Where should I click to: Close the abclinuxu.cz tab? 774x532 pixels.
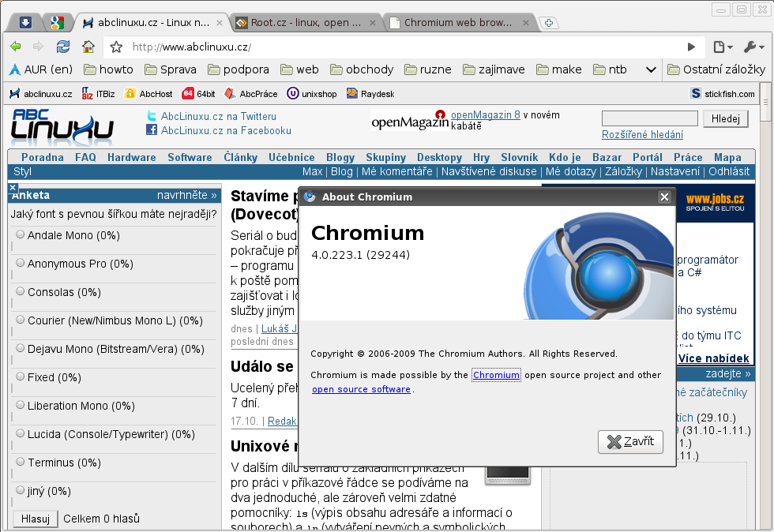coord(220,23)
